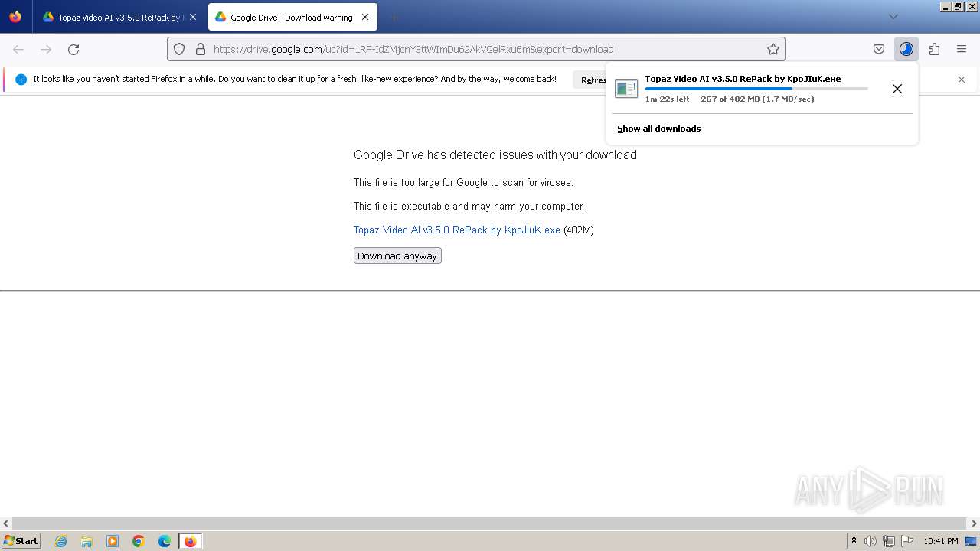Click the info icon in notification bar
The height and width of the screenshot is (551, 980).
click(x=21, y=80)
